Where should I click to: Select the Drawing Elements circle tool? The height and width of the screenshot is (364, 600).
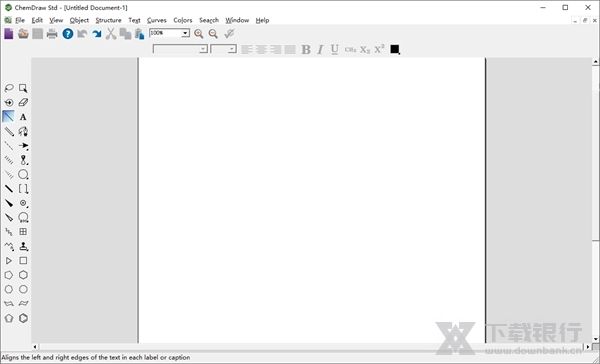[x=23, y=175]
